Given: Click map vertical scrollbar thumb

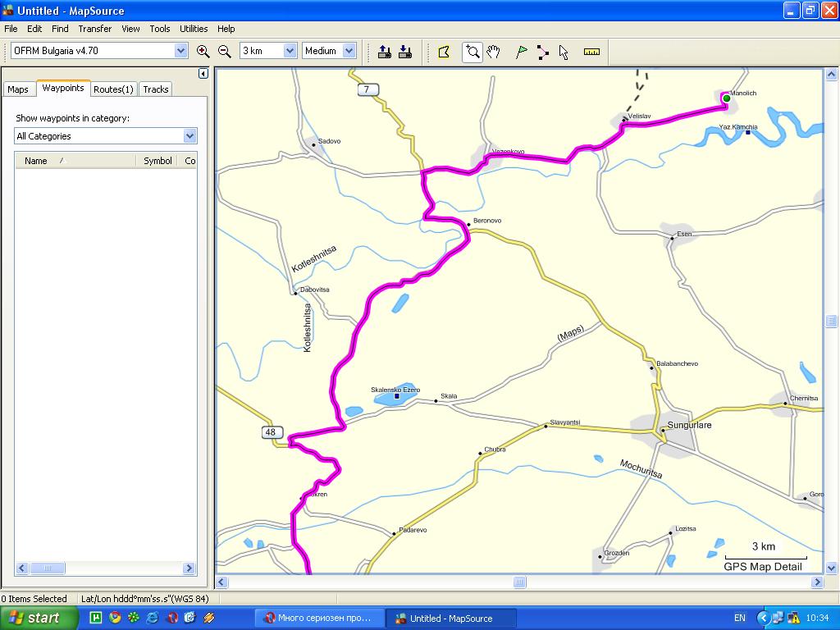Looking at the screenshot, I should (x=831, y=321).
